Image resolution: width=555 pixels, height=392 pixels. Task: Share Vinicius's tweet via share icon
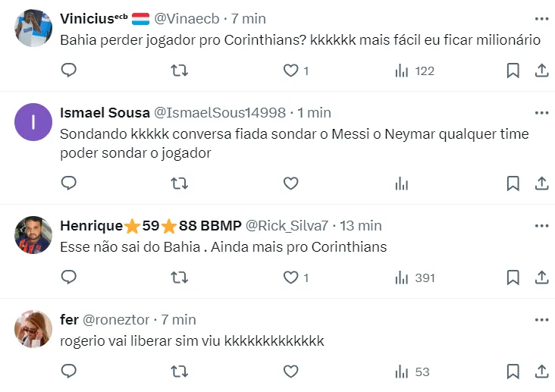[542, 71]
